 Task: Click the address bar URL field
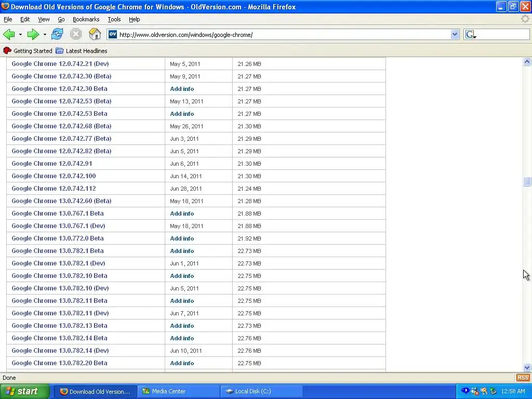pyautogui.click(x=283, y=35)
